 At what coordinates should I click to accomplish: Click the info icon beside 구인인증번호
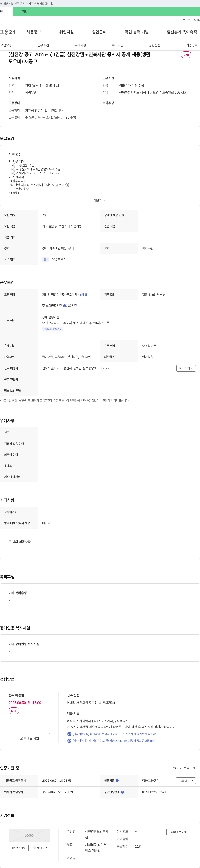click(122, 792)
